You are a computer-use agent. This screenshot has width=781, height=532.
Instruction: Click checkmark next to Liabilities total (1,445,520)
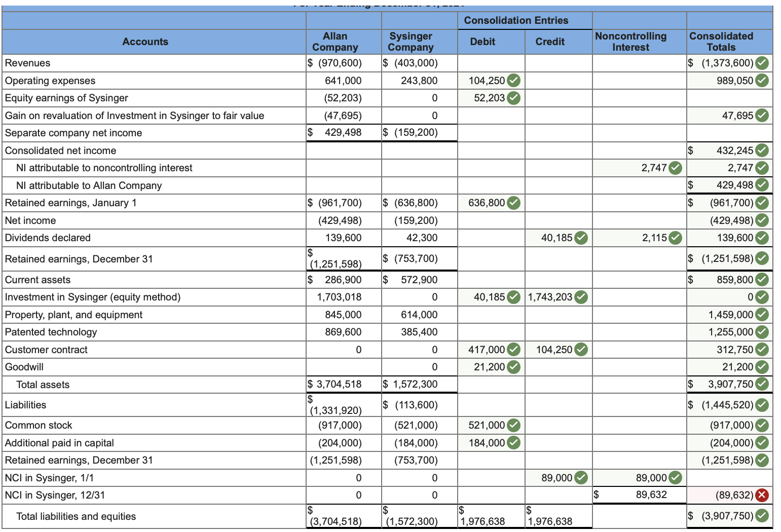762,405
